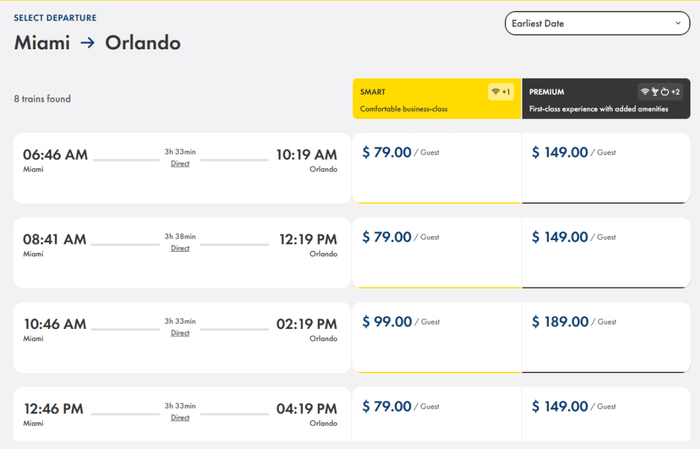Select the PREMIUM class column header

(x=606, y=99)
